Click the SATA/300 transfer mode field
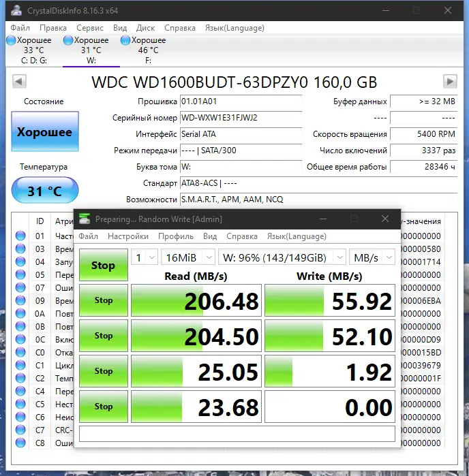 point(241,150)
